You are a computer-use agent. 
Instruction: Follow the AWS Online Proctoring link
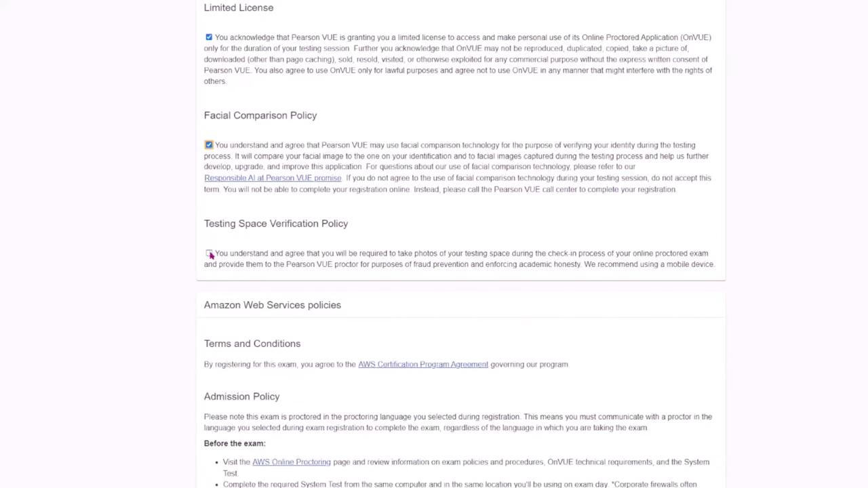[x=291, y=462]
